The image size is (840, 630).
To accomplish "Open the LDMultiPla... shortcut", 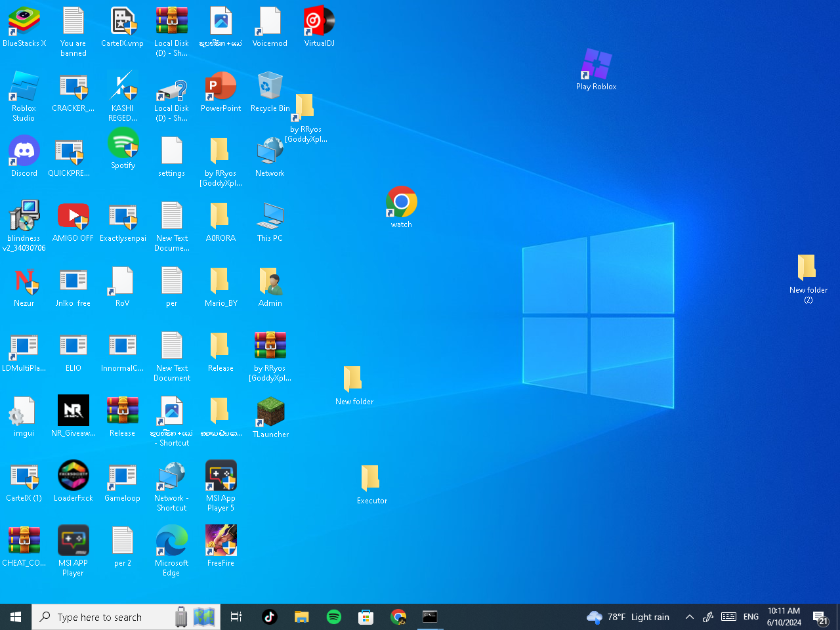I will pos(24,352).
